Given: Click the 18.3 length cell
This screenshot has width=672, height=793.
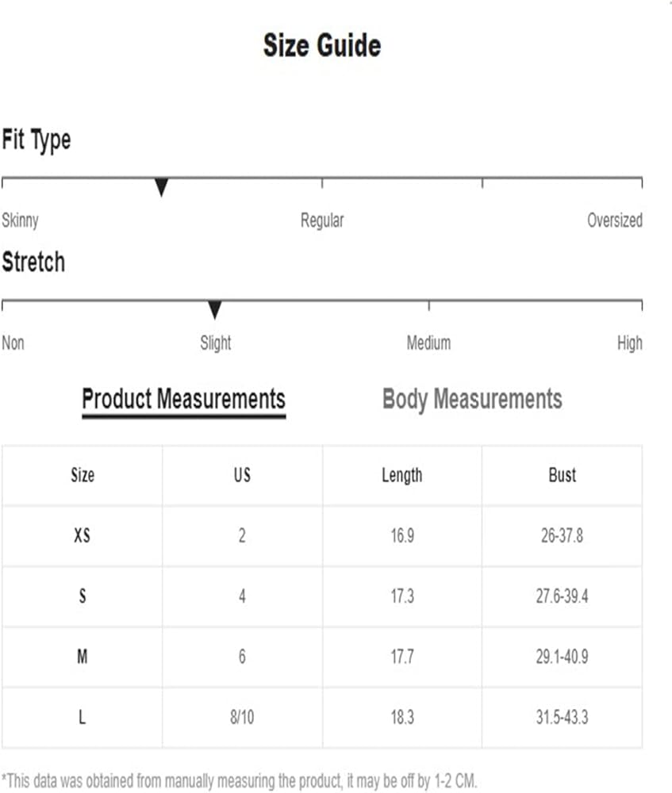Looking at the screenshot, I should point(401,718).
